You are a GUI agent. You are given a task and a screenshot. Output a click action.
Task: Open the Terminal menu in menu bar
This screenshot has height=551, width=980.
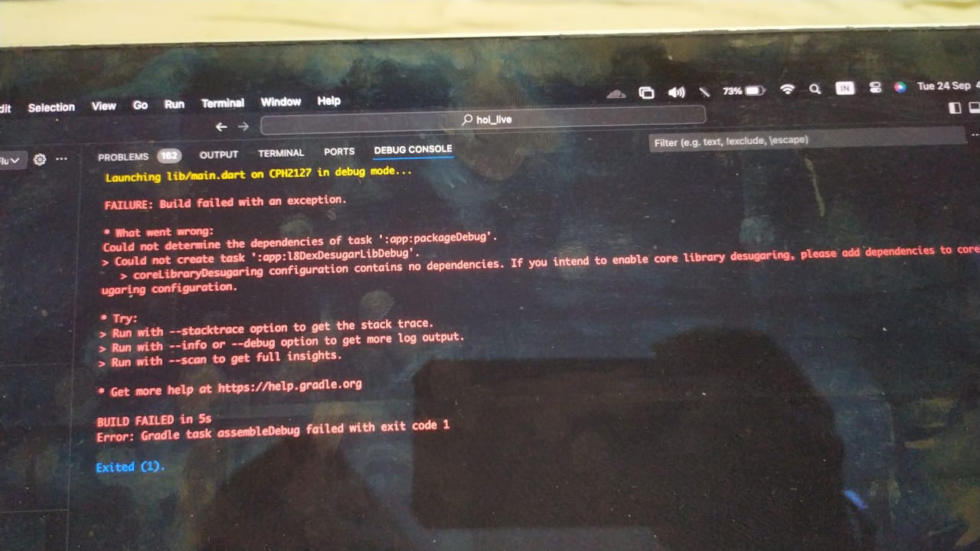point(223,103)
